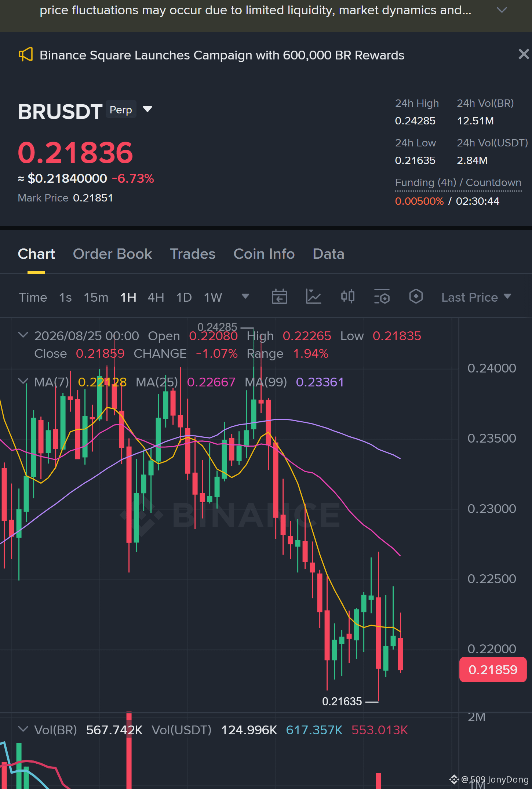This screenshot has height=789, width=532.
Task: Click the megaphone announcement icon
Action: 26,55
